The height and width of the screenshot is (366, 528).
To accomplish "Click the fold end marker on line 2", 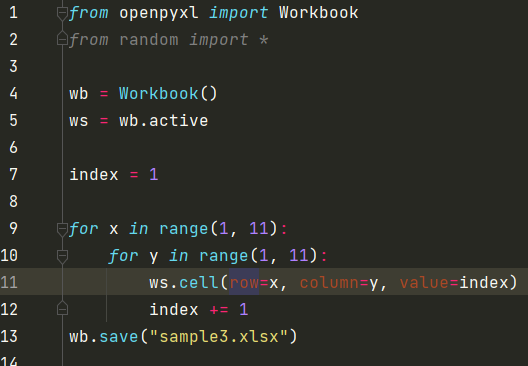I will pos(62,38).
